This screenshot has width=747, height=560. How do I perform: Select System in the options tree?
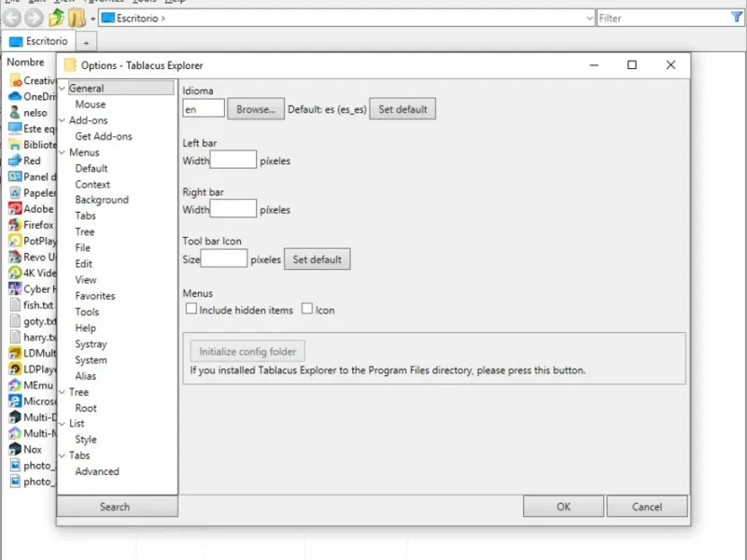91,360
